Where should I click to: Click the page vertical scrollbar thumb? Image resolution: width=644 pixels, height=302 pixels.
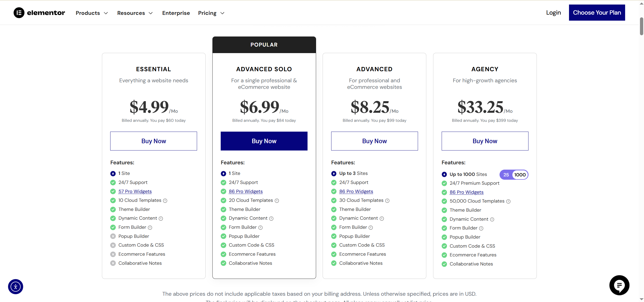[x=641, y=26]
